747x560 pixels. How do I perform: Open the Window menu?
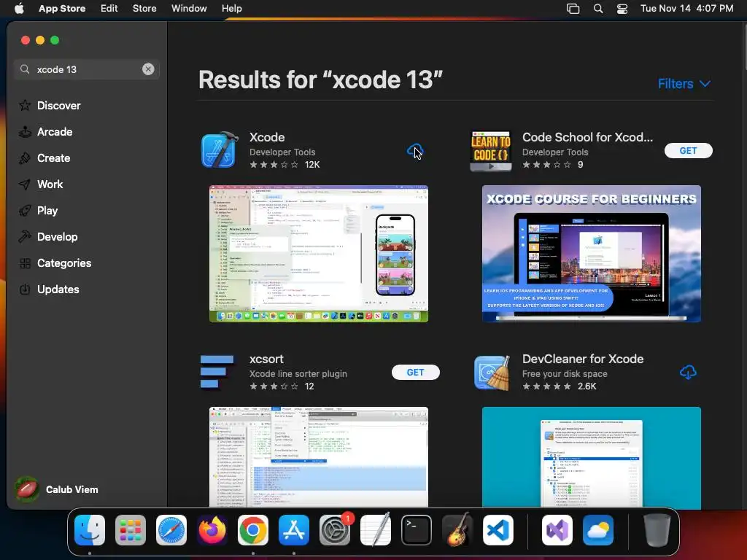189,9
